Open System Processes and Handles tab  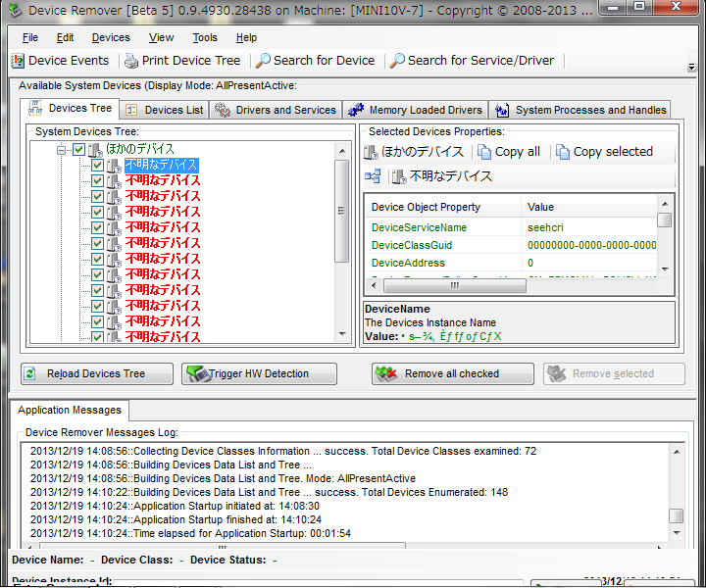click(x=580, y=110)
